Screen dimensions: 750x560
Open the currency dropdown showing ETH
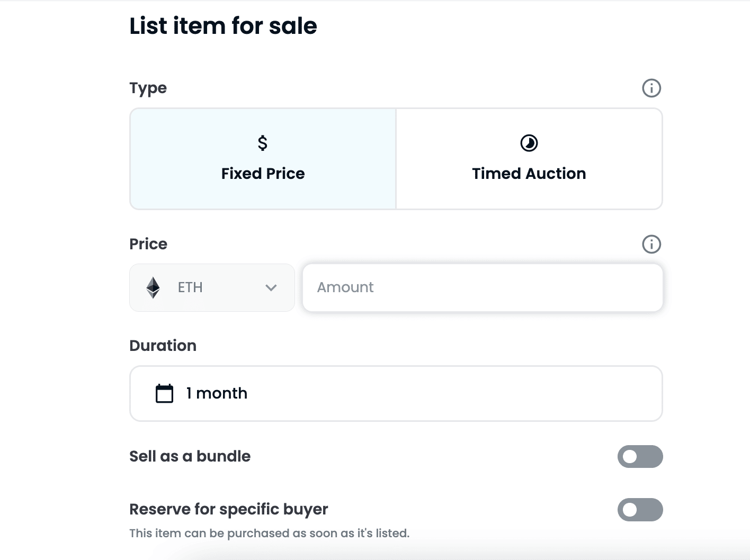point(212,287)
